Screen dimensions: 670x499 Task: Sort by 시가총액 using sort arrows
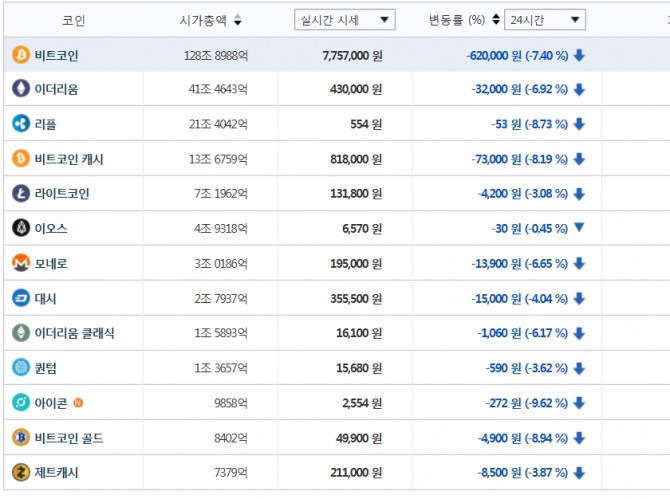coord(237,20)
